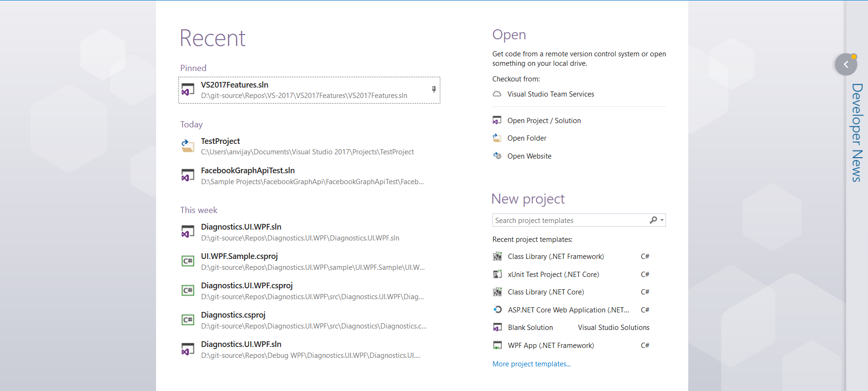Select the VS2017Features.sln file path text

tap(304, 96)
